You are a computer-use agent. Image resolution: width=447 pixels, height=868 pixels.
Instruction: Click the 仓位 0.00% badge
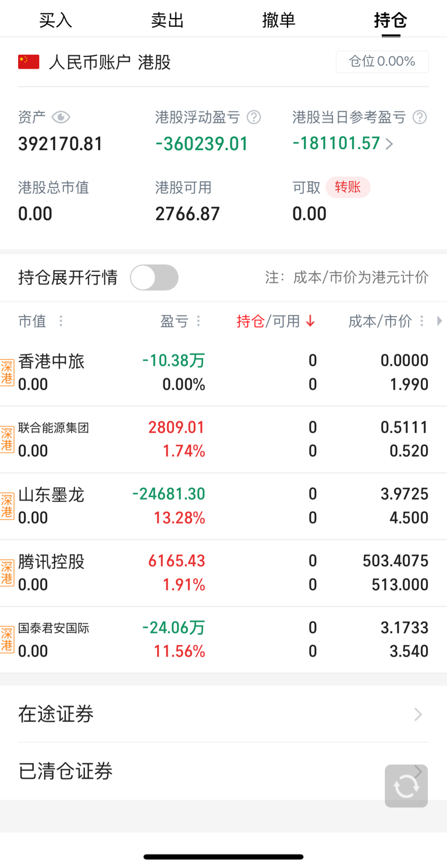tap(382, 62)
